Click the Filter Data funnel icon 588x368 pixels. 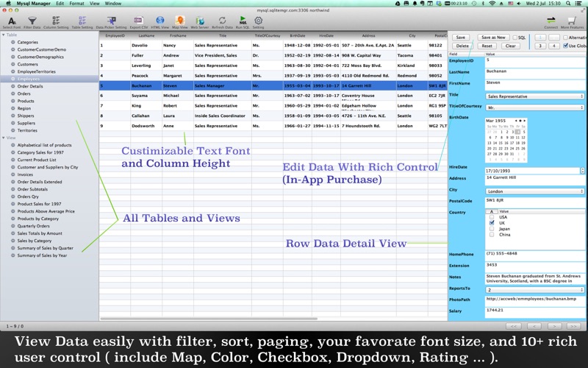[32, 21]
